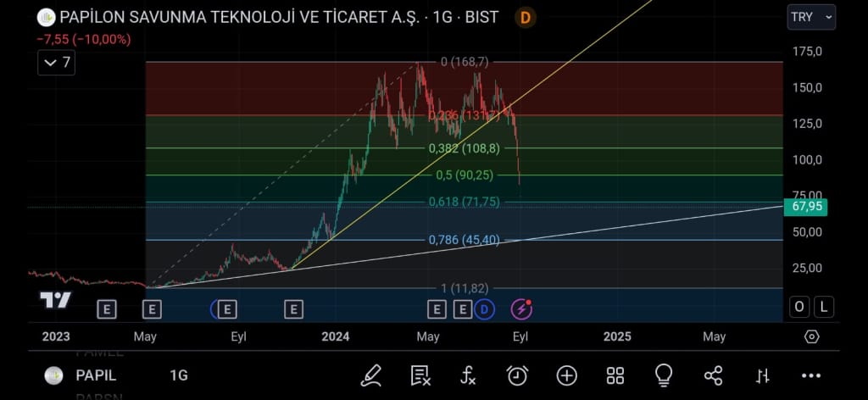
Task: Open chart type candles icon
Action: pyautogui.click(x=763, y=376)
